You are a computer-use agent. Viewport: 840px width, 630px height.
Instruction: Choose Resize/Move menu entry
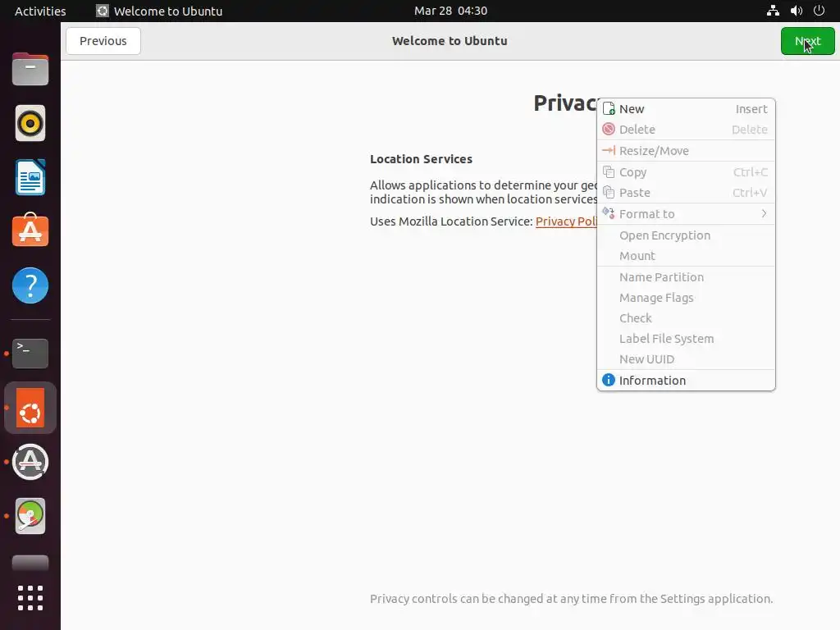(x=686, y=151)
